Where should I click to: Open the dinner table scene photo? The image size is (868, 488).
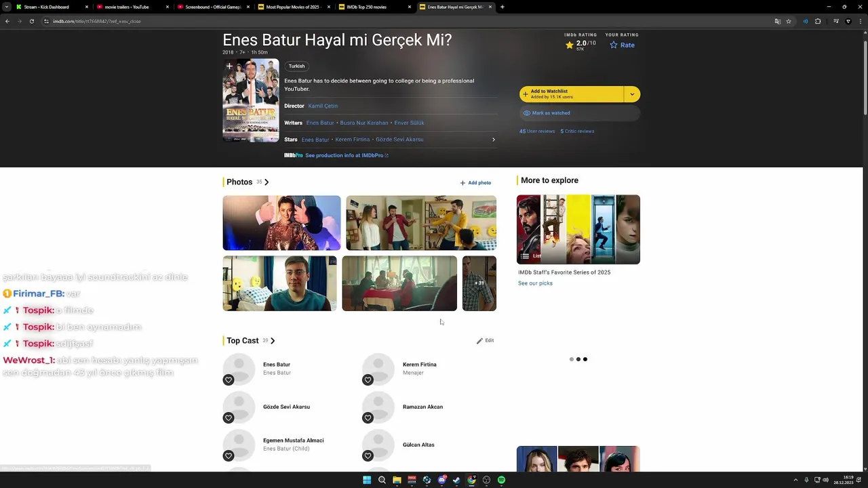(x=399, y=283)
